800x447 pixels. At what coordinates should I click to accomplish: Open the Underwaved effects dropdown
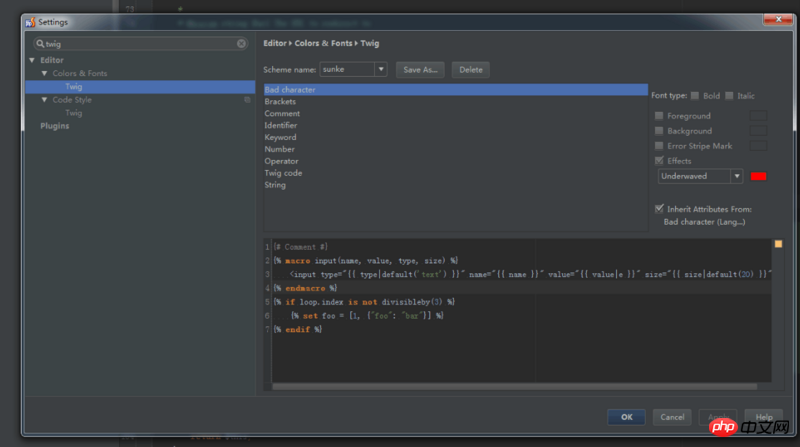737,177
